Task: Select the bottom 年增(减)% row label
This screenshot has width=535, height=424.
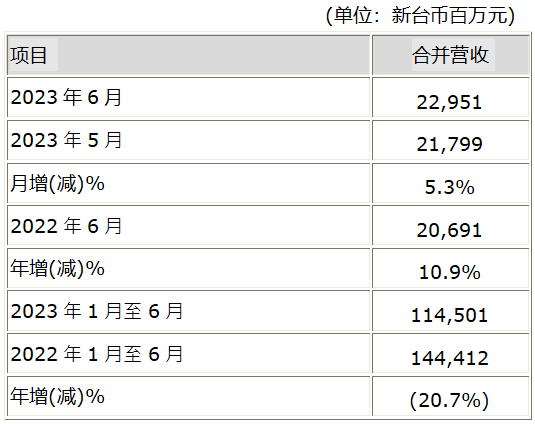Action: click(57, 396)
